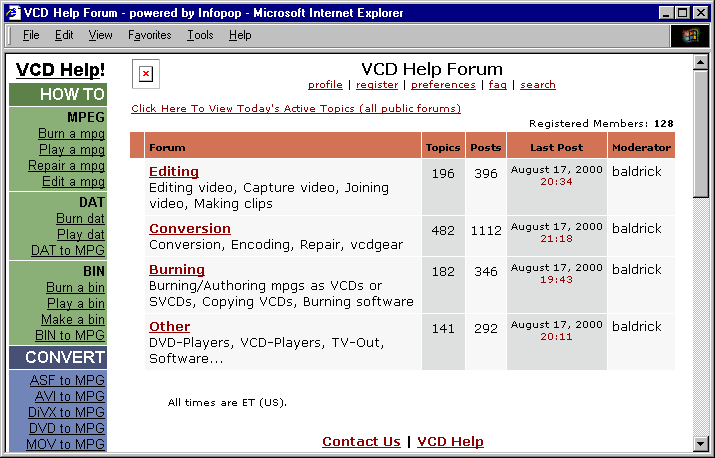Open the Burn a bin guide
Viewport: 715px width, 458px height.
[x=76, y=287]
